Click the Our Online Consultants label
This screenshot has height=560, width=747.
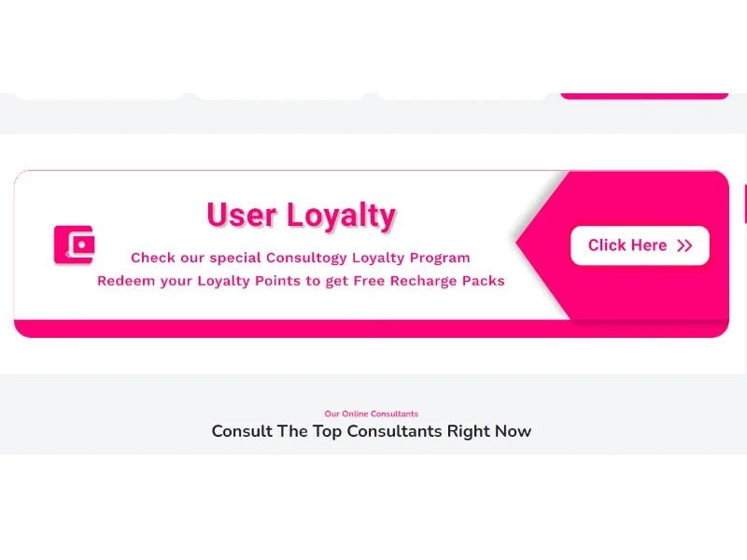(371, 413)
